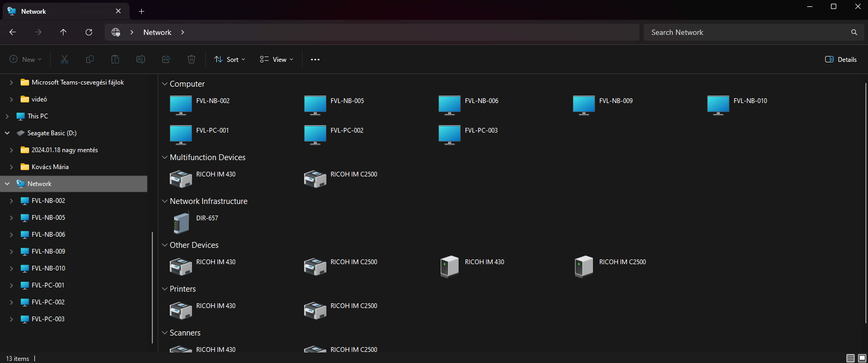Viewport: 868px width, 363px height.
Task: Click the Paste clipboard icon
Action: (x=115, y=59)
